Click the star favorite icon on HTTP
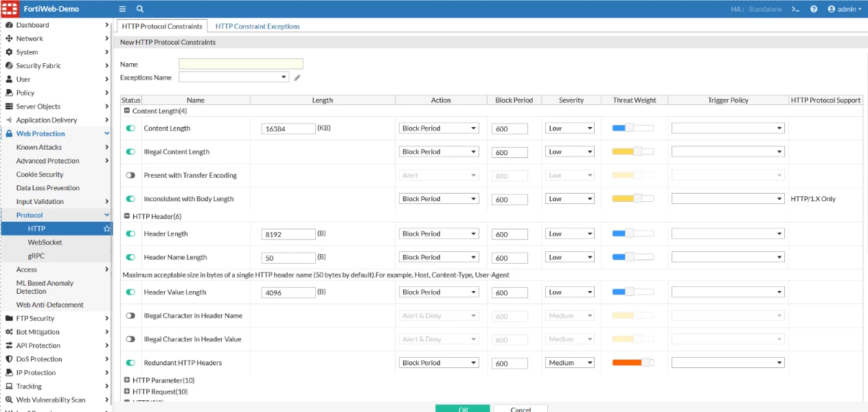 point(106,229)
